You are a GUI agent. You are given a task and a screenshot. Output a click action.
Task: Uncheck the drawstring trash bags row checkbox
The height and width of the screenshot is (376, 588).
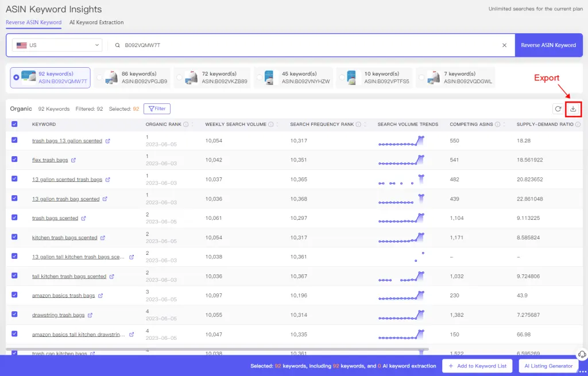(14, 315)
